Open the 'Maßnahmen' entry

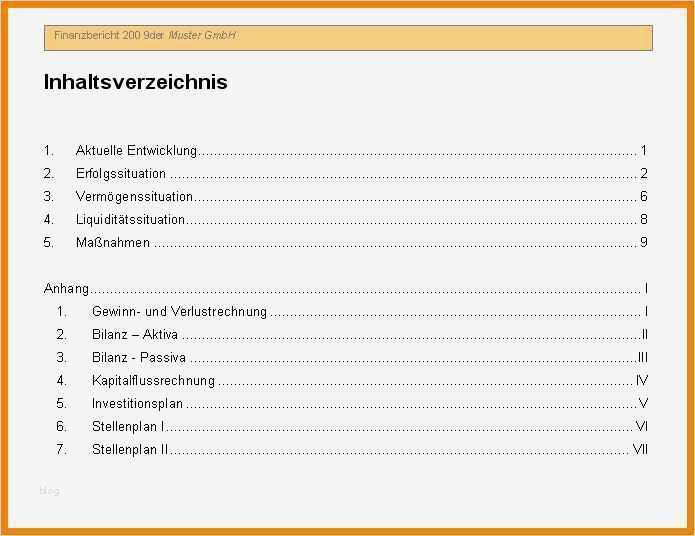pos(113,243)
